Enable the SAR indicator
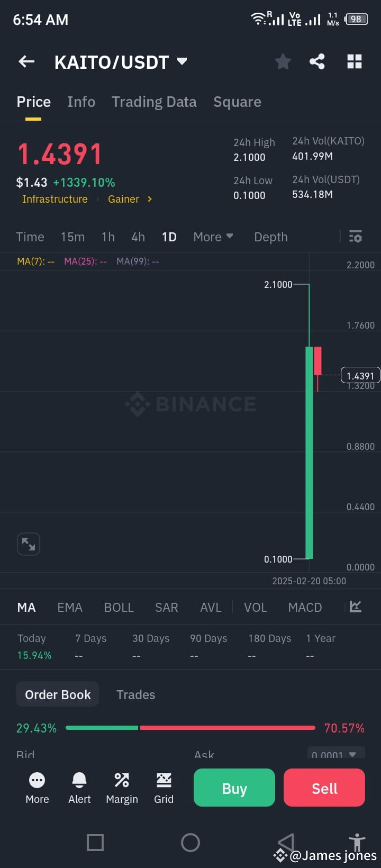Screen dimensions: 381x868 pyautogui.click(x=166, y=607)
